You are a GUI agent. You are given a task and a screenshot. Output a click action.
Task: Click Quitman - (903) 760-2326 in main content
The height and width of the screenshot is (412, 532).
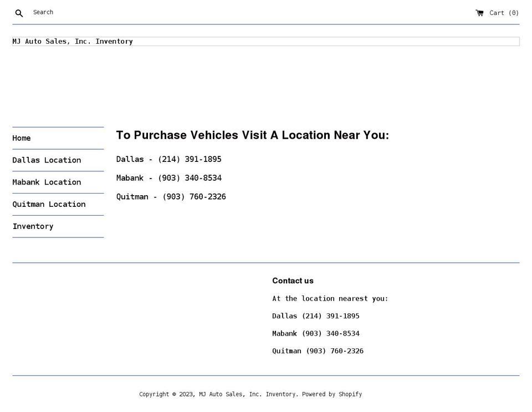tap(171, 196)
